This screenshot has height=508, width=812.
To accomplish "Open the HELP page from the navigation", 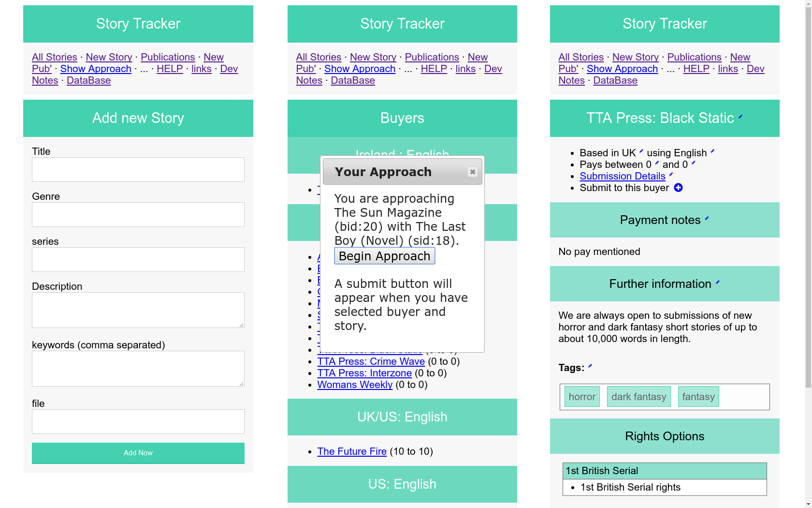I will (x=170, y=69).
